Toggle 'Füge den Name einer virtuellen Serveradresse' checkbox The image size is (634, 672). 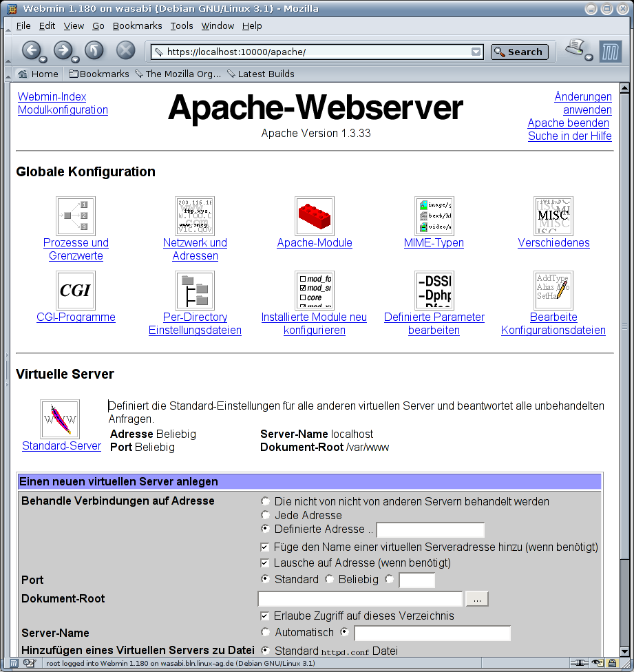(x=265, y=547)
